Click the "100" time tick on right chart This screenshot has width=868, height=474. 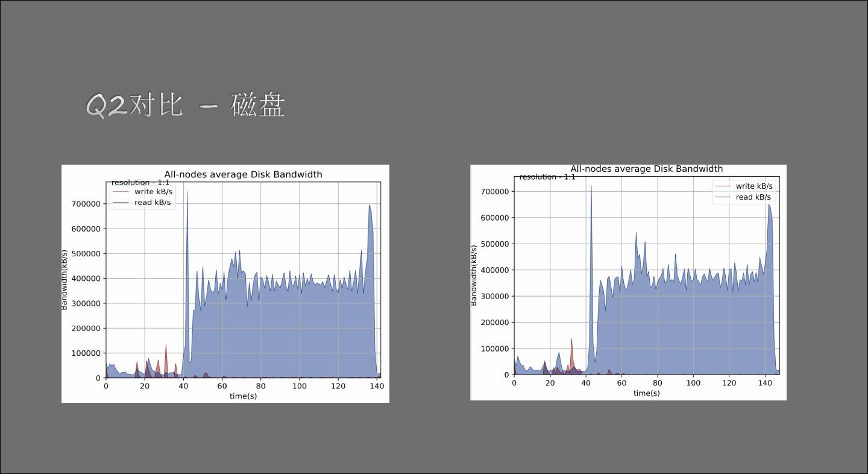coord(694,382)
